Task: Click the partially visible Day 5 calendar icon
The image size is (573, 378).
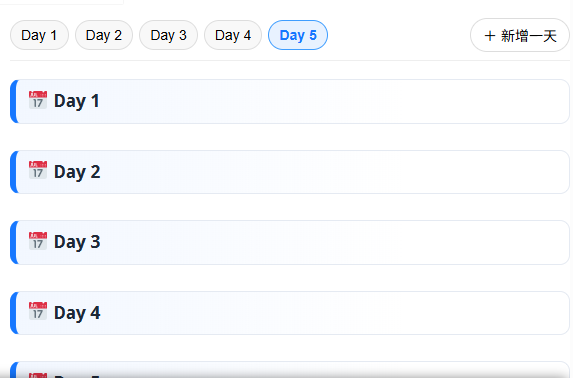Action: coord(38,375)
